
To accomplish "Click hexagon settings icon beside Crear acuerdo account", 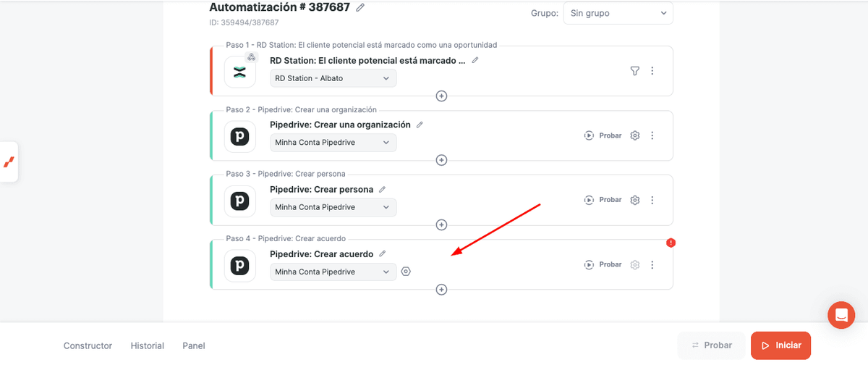I will [x=406, y=272].
